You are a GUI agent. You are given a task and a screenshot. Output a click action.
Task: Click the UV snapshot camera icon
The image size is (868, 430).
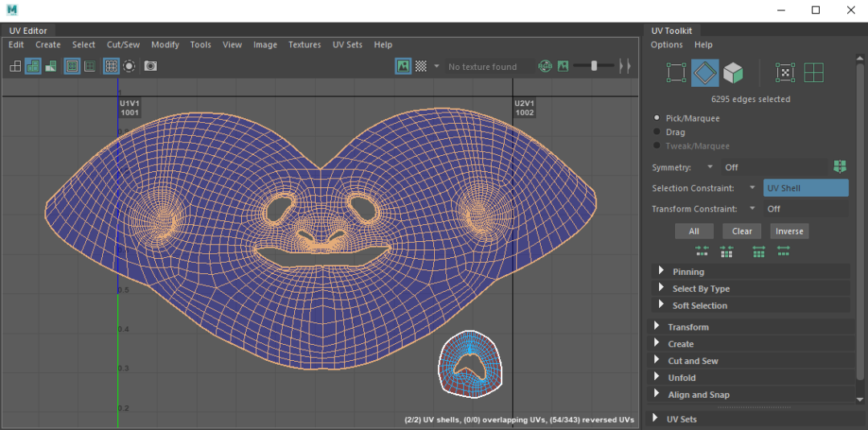(150, 67)
